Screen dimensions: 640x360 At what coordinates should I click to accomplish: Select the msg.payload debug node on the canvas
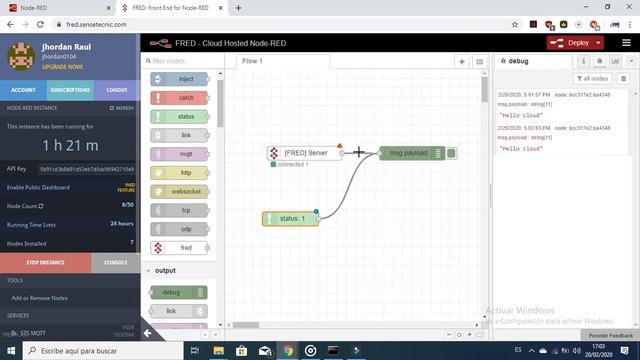pos(412,153)
